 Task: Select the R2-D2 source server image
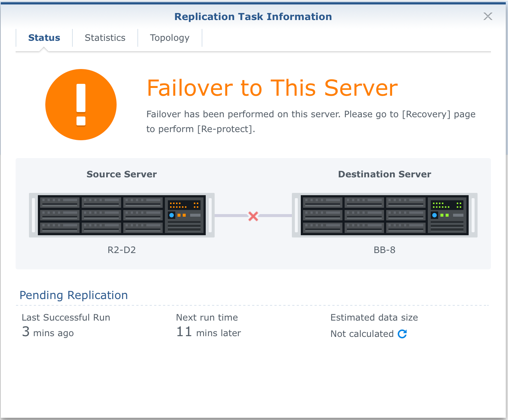point(122,215)
